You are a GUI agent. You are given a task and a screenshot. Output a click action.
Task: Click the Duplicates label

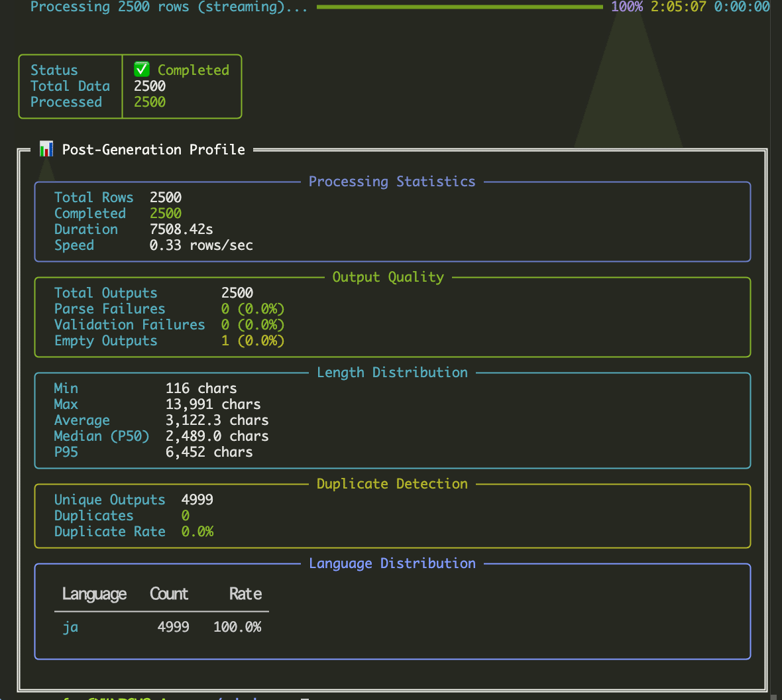point(93,516)
